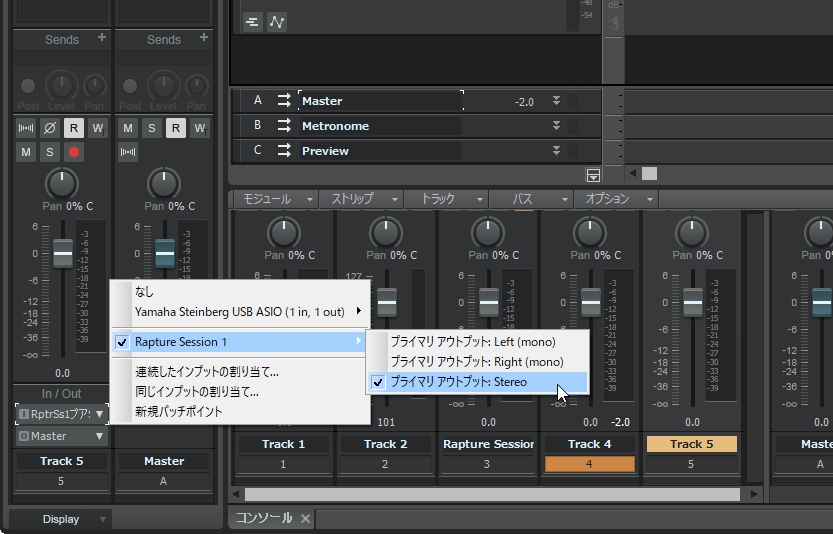Adjust Track 4 console pan knob
The height and width of the screenshot is (534, 833).
click(590, 233)
